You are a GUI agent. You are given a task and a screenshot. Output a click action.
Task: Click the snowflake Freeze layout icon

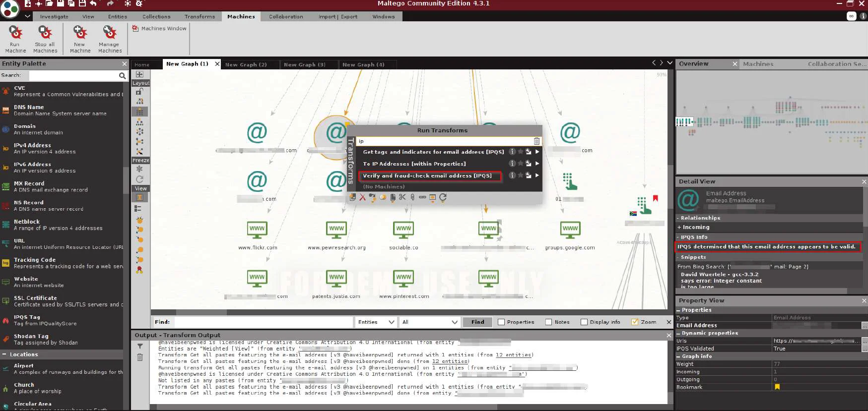click(x=140, y=169)
